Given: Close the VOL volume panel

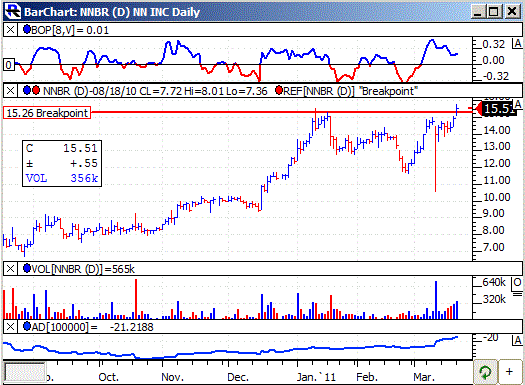Looking at the screenshot, I should (x=10, y=268).
